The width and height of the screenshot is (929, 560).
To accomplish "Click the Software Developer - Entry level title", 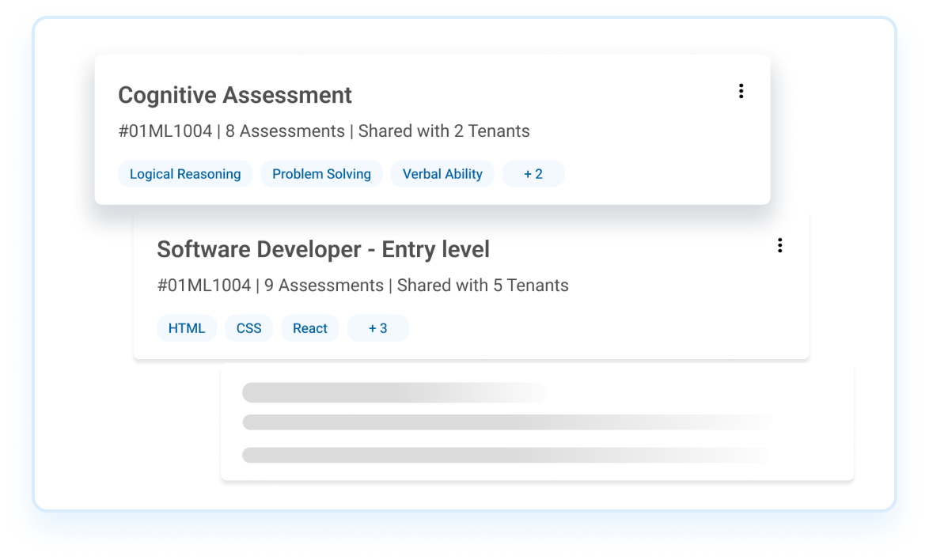I will click(x=323, y=249).
